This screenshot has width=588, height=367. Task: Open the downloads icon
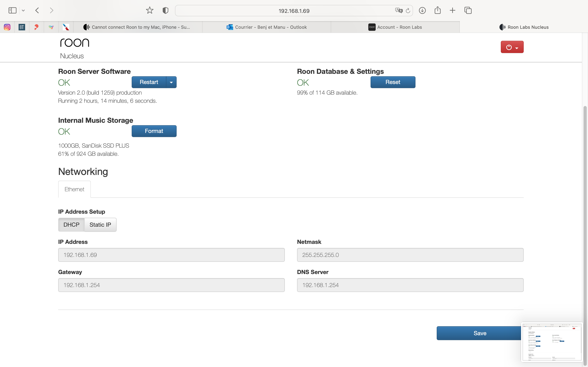pyautogui.click(x=422, y=10)
